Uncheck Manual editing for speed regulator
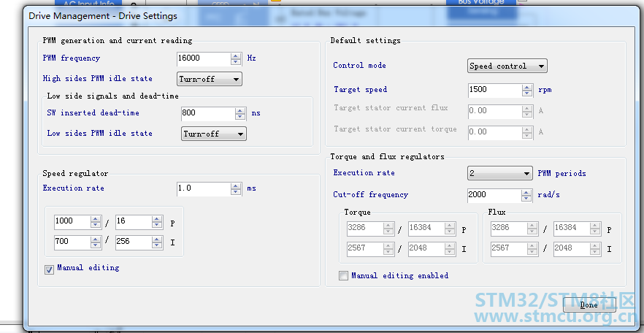This screenshot has height=333, width=644. (50, 269)
